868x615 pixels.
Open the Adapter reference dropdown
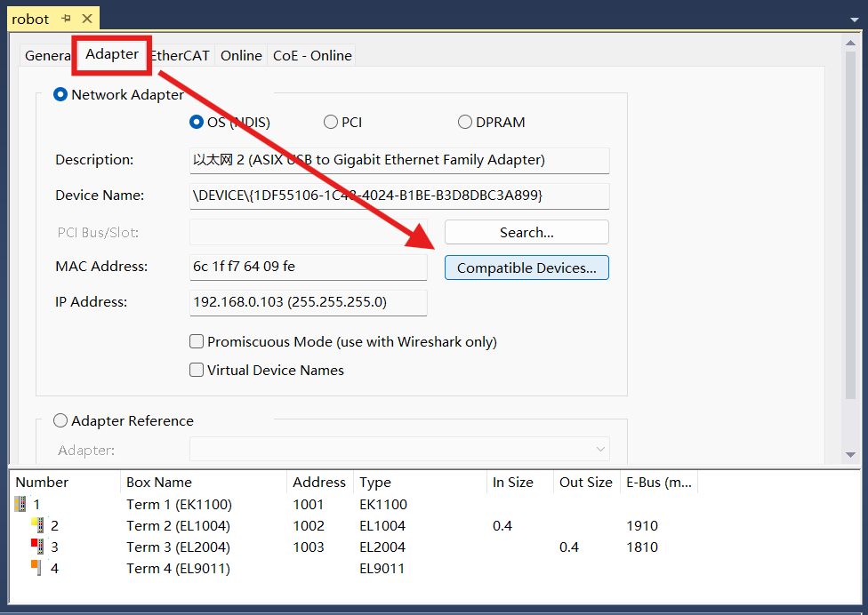coord(601,450)
